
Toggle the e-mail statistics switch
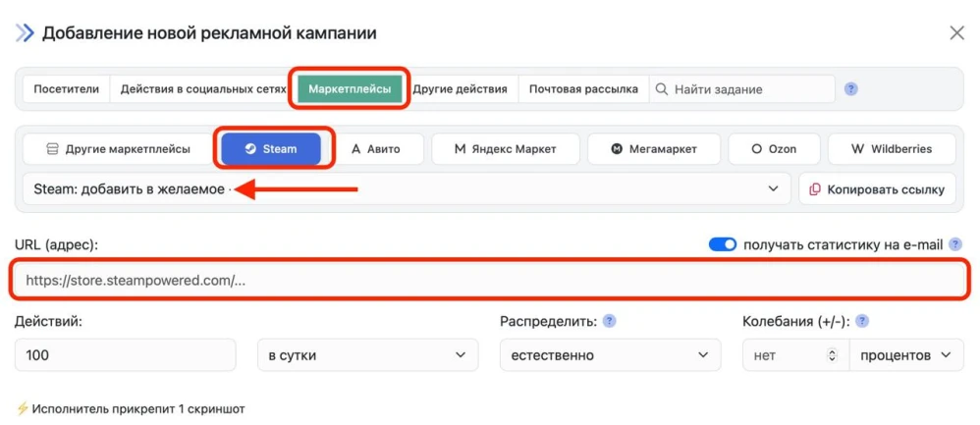[x=723, y=244]
